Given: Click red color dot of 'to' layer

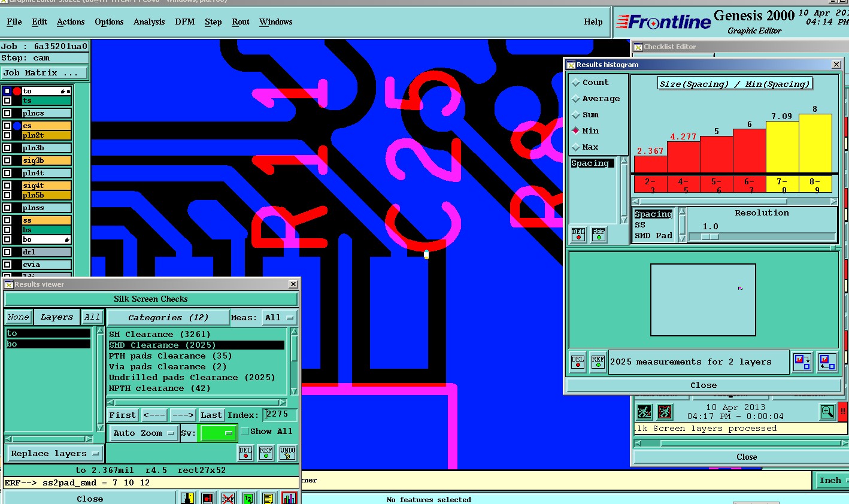Looking at the screenshot, I should coord(17,91).
